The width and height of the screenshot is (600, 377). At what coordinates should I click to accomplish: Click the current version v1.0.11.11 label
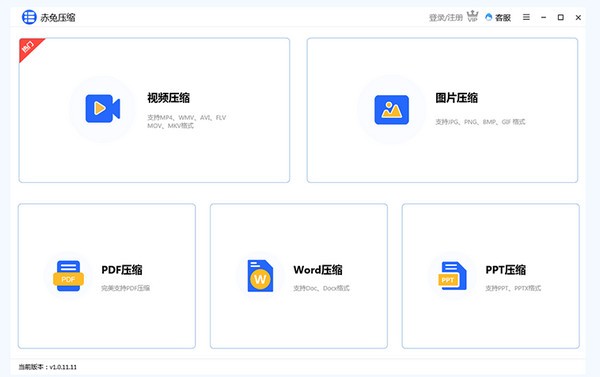(x=48, y=367)
